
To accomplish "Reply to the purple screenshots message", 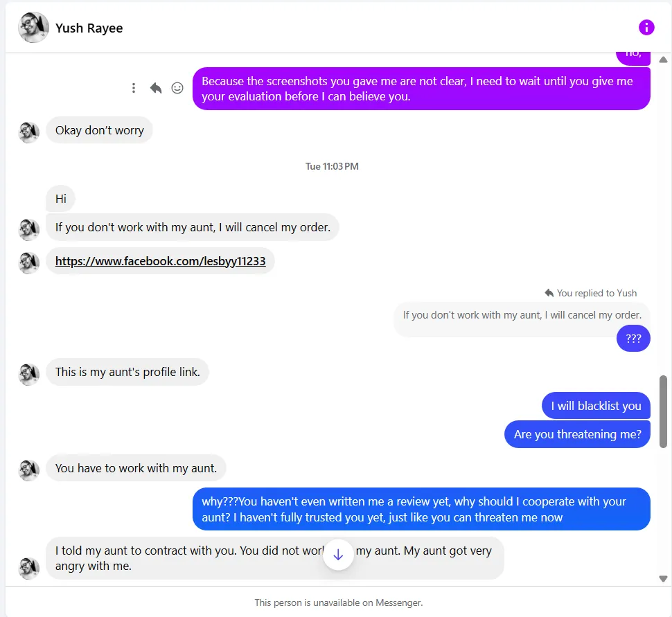I will (156, 88).
